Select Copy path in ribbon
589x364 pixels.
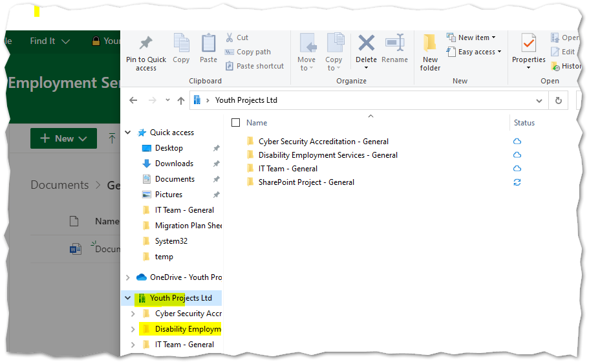248,52
